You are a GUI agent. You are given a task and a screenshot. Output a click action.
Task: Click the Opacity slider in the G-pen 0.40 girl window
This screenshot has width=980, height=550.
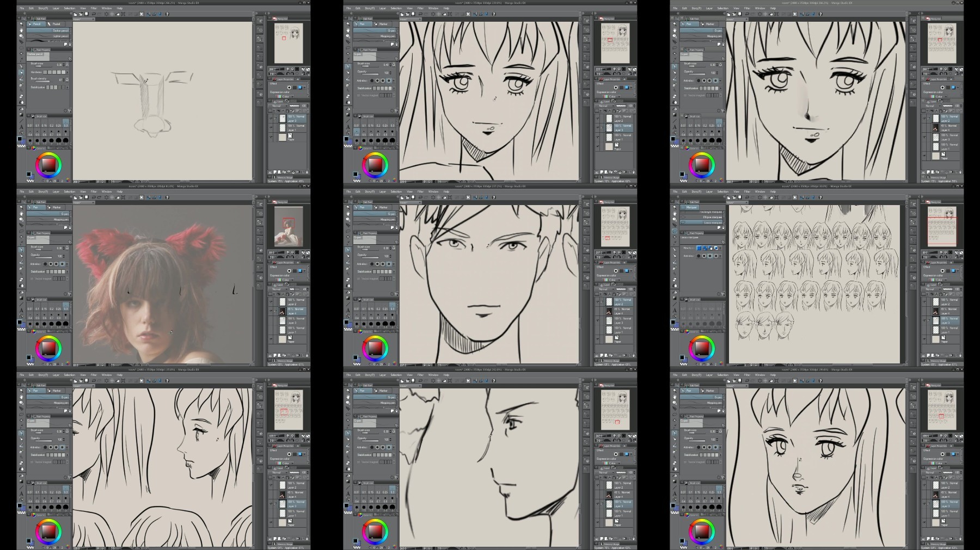pos(370,75)
